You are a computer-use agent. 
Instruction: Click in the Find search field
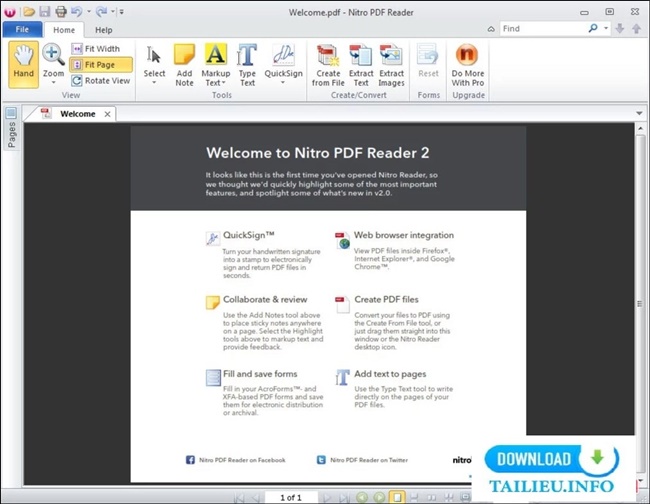click(542, 29)
